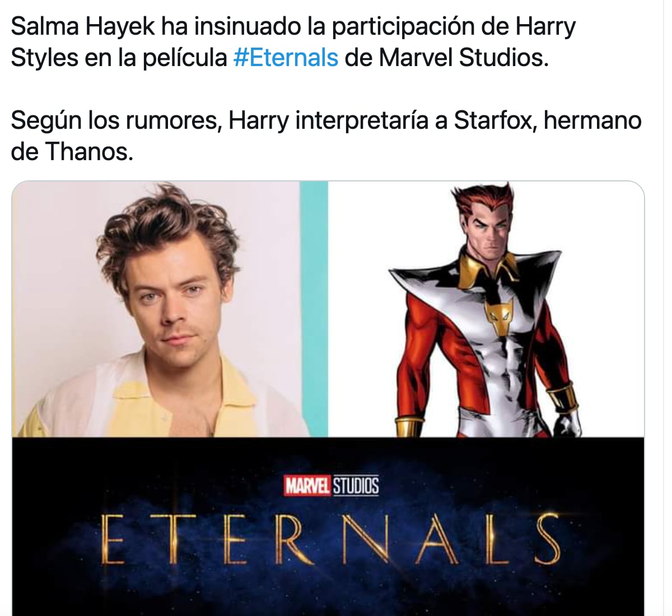Click the STUDIOS word in the logo

356,486
